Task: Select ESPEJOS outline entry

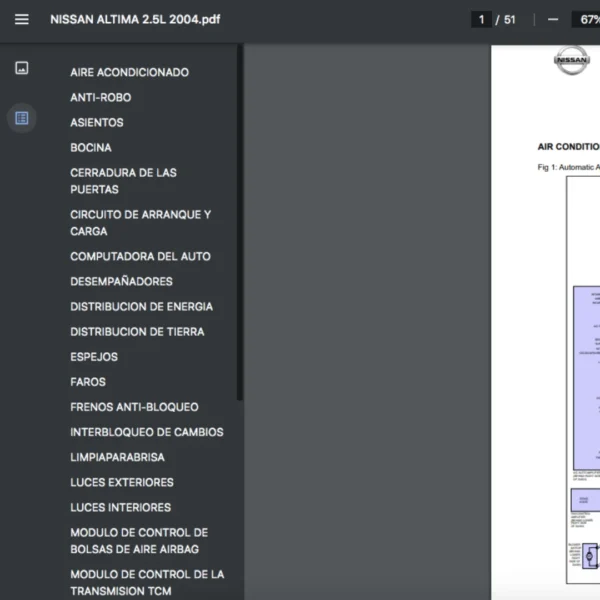Action: tap(94, 357)
